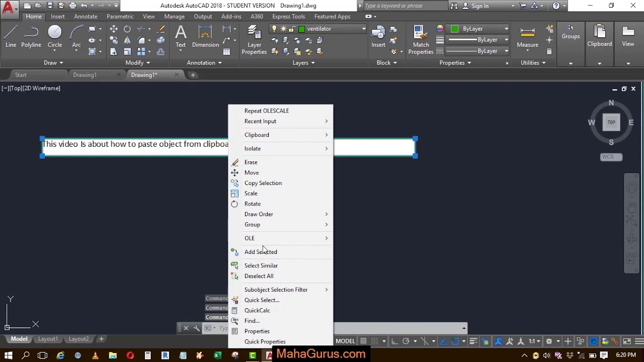Click the Dimension tool
The image size is (644, 362).
pos(205,37)
